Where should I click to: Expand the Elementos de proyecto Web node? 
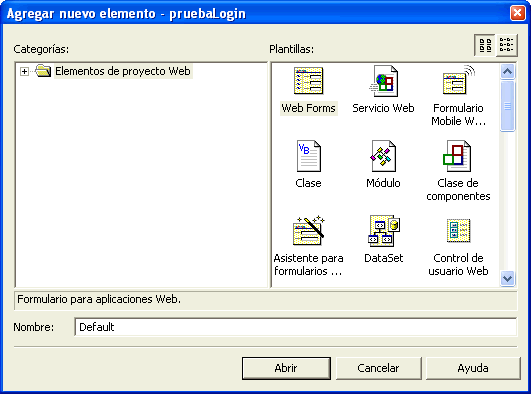coord(24,71)
